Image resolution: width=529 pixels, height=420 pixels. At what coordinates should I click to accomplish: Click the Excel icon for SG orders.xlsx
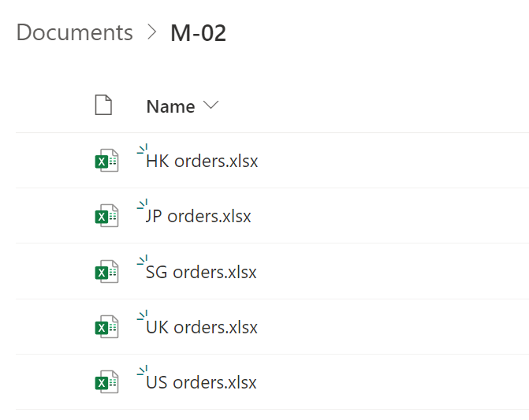click(x=106, y=271)
